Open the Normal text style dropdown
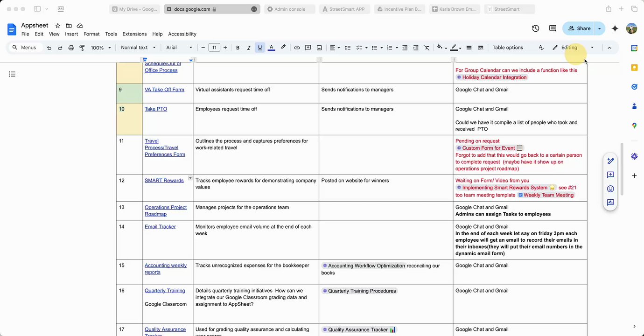Image resolution: width=644 pixels, height=336 pixels. point(138,48)
